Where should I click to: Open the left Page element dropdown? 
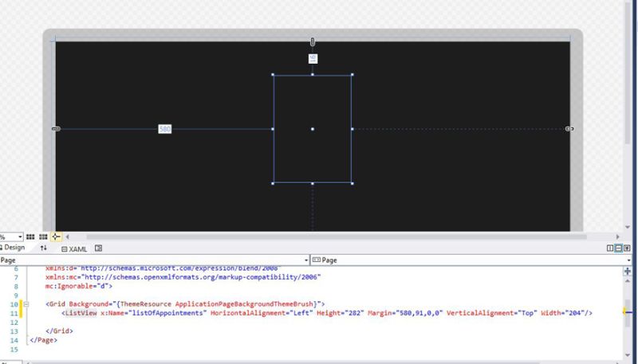point(306,260)
